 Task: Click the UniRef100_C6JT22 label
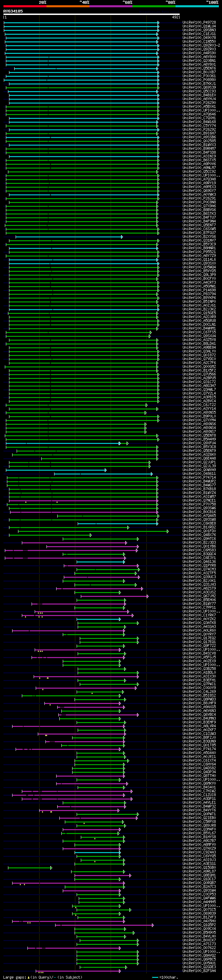point(199,405)
